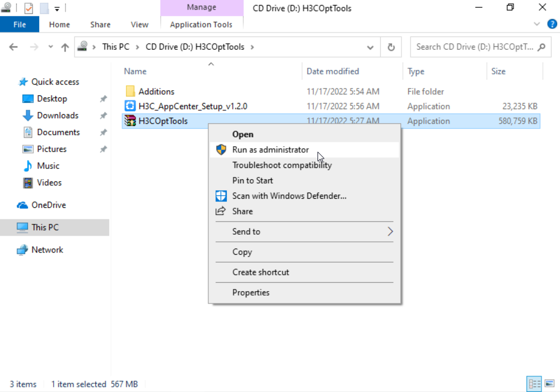Open Properties from the context menu
Screen dimensions: 560x392
click(x=304, y=293)
